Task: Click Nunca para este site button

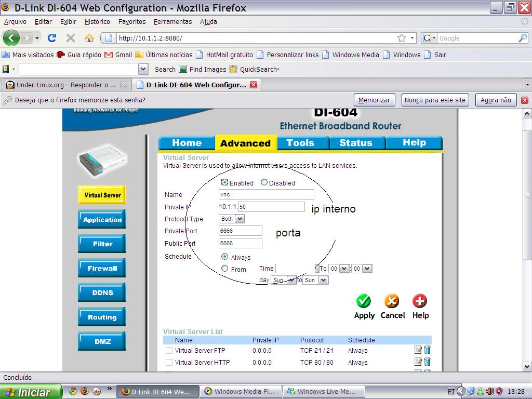Action: (435, 100)
